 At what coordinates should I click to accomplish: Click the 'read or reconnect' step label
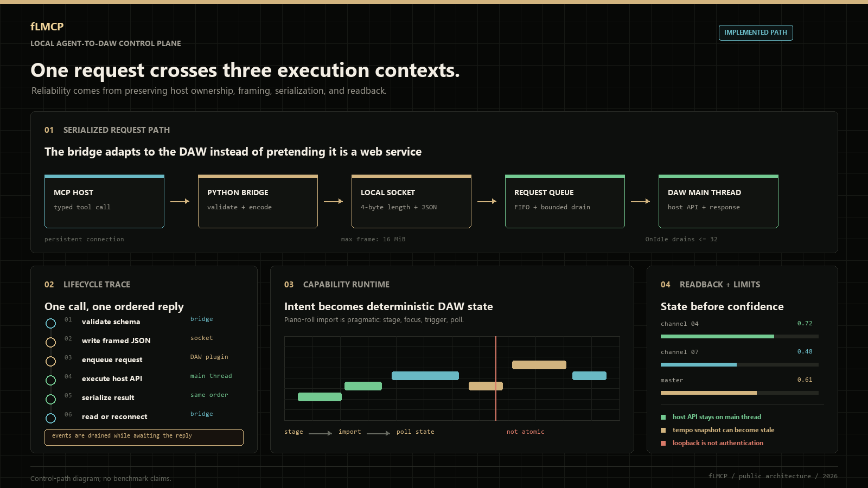(114, 417)
